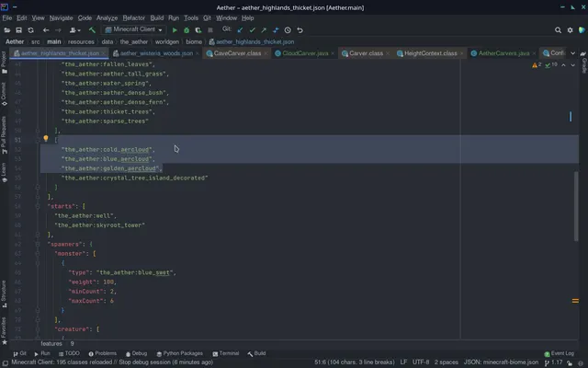588x368 pixels.
Task: Open Search Everywhere magnifier icon
Action: (x=558, y=30)
